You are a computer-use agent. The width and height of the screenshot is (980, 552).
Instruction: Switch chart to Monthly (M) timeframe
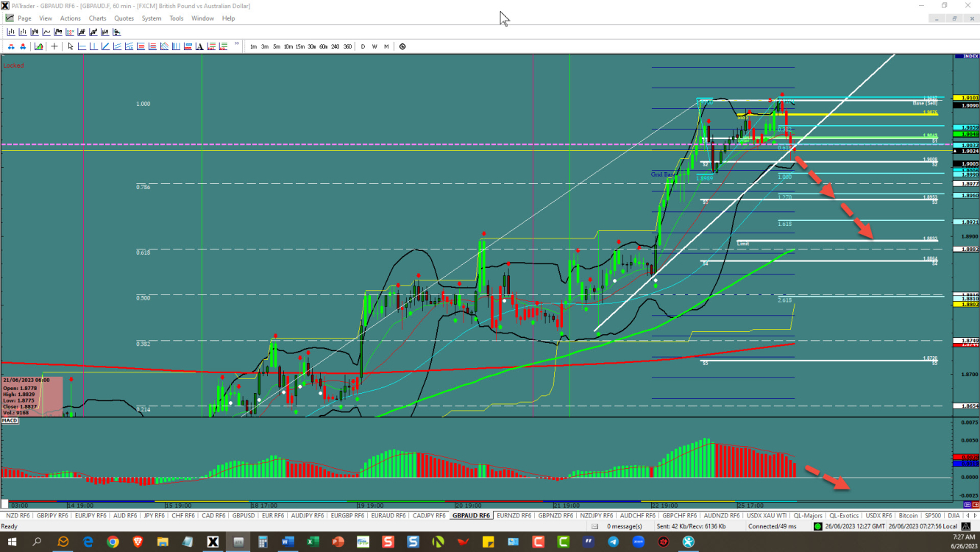pyautogui.click(x=386, y=46)
